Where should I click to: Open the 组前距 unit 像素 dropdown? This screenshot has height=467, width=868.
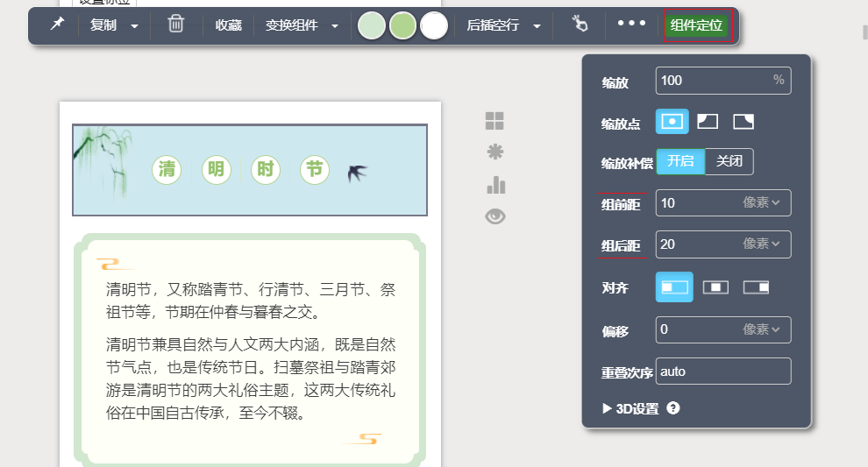pos(762,202)
